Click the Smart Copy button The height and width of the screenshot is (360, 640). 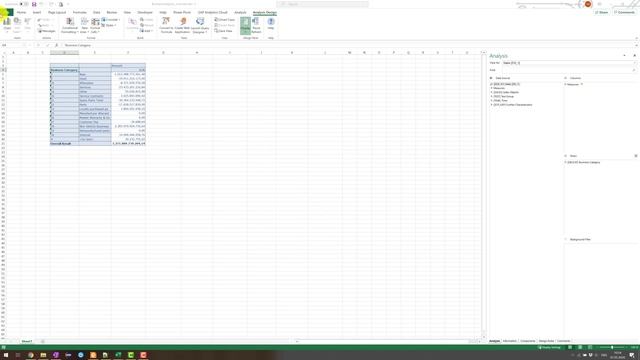tap(225, 20)
